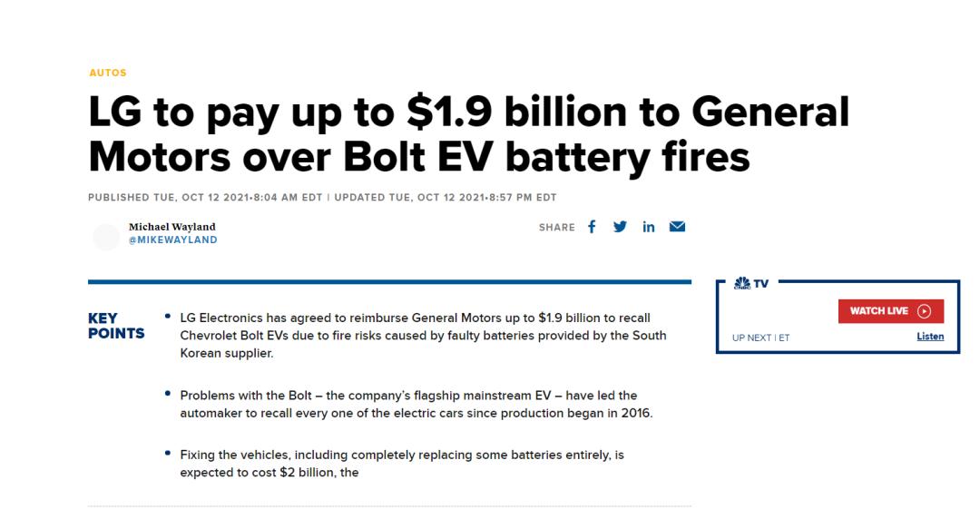Screen dimensions: 980x519
Task: Click the CNBC TV peacock logo
Action: click(x=742, y=283)
